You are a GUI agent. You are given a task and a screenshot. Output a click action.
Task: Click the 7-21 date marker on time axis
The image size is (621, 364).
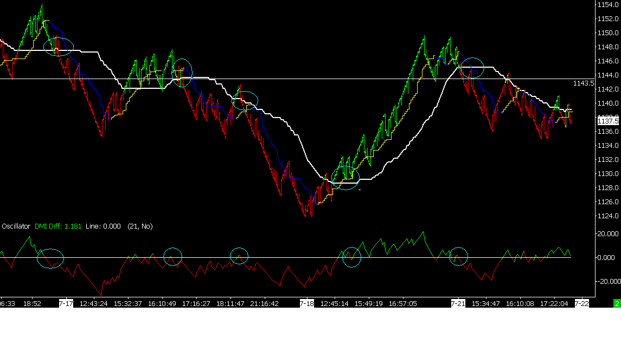(458, 303)
